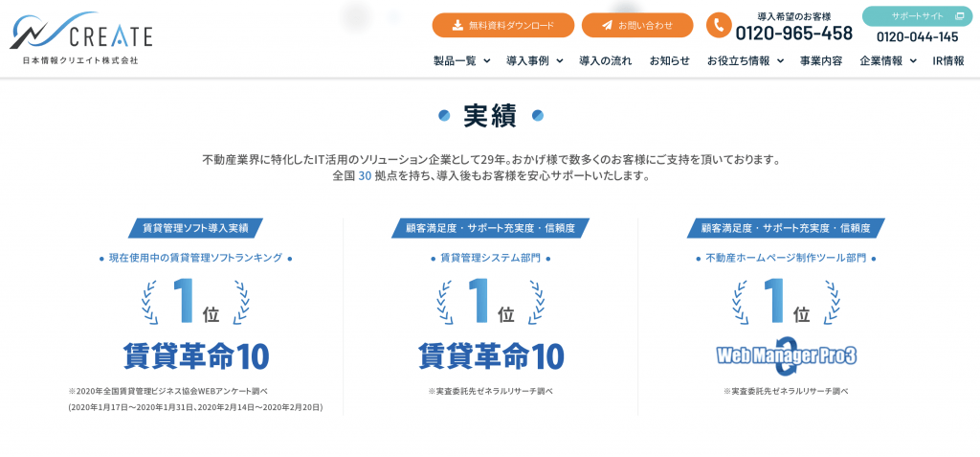Viewport: 980px width, 457px height.
Task: Click the 2020年全国賃貸管理ビジネス協会WEBアンケート調べ note
Action: click(168, 391)
